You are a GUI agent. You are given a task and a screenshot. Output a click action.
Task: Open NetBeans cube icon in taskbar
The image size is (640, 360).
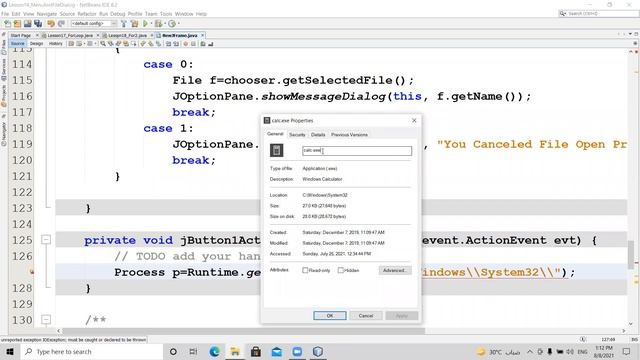[x=318, y=351]
